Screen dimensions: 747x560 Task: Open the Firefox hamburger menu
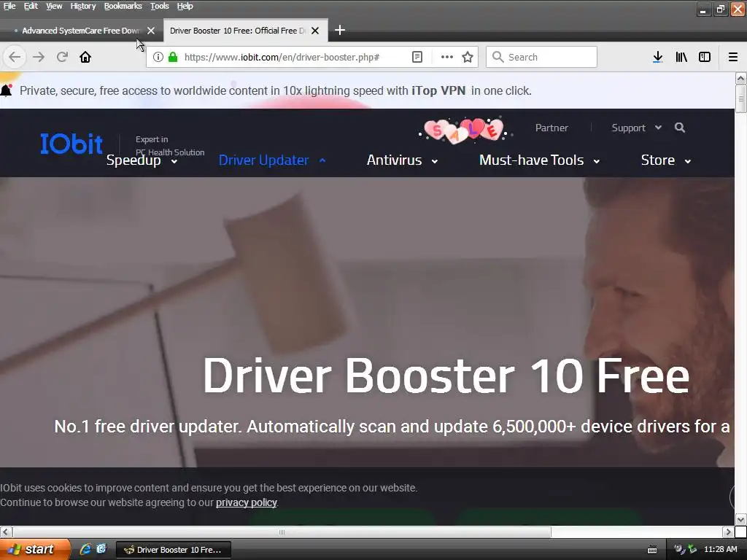[733, 57]
